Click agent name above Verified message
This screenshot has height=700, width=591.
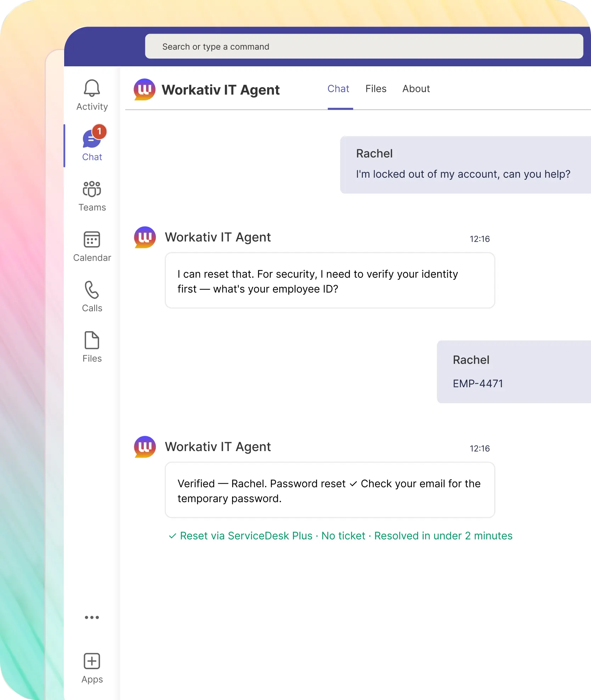(x=218, y=447)
